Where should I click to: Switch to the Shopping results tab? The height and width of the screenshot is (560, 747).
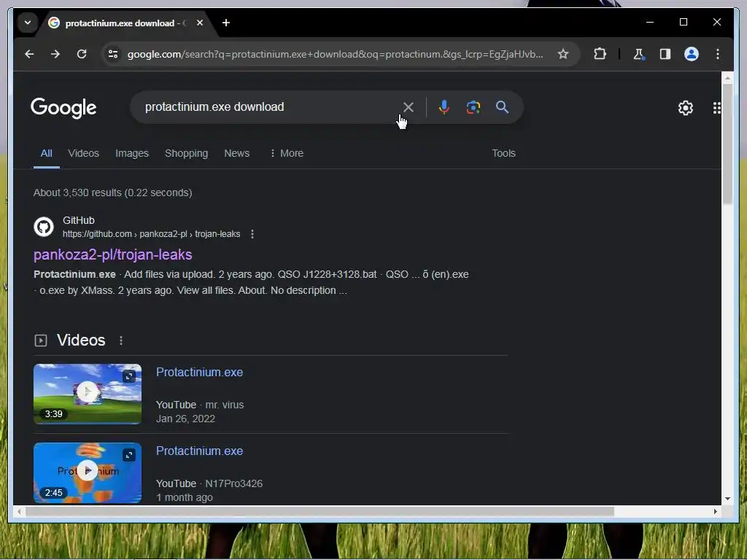pos(186,153)
